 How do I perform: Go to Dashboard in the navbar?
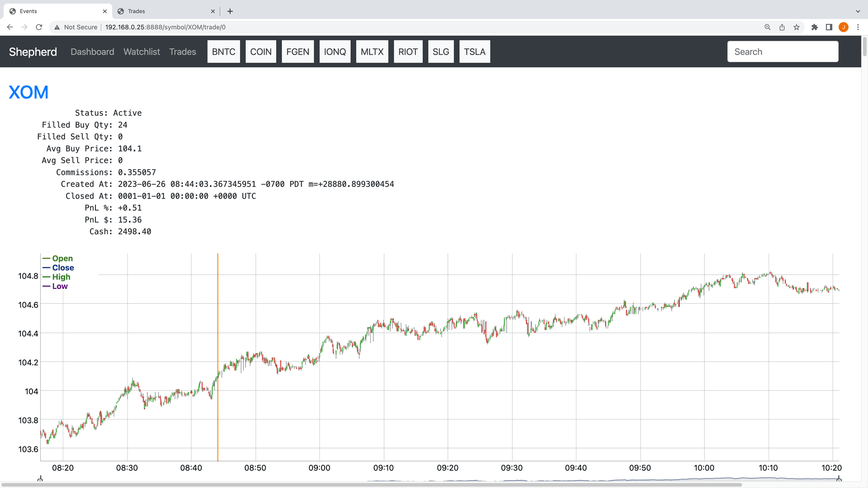click(92, 52)
